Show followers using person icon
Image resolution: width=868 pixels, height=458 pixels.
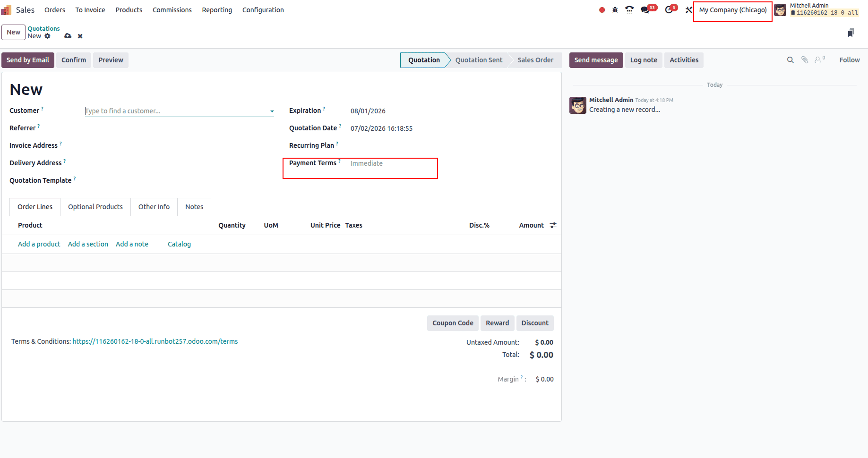tap(820, 59)
